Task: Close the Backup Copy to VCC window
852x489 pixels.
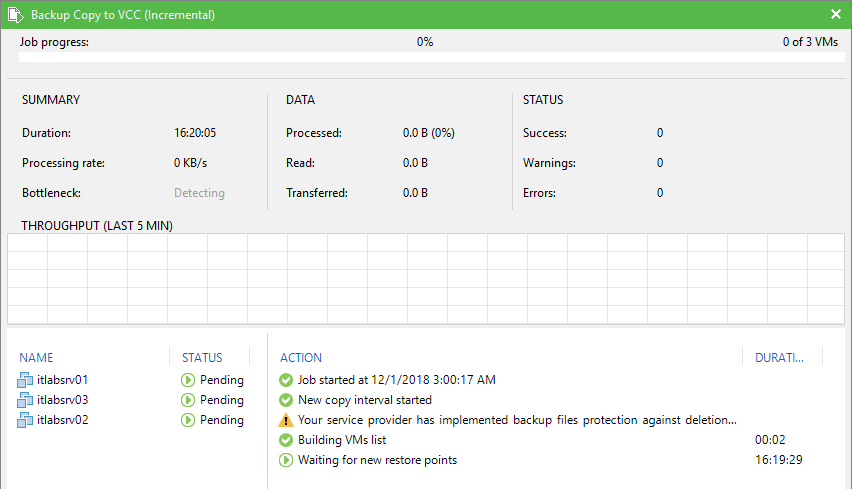Action: pos(836,14)
